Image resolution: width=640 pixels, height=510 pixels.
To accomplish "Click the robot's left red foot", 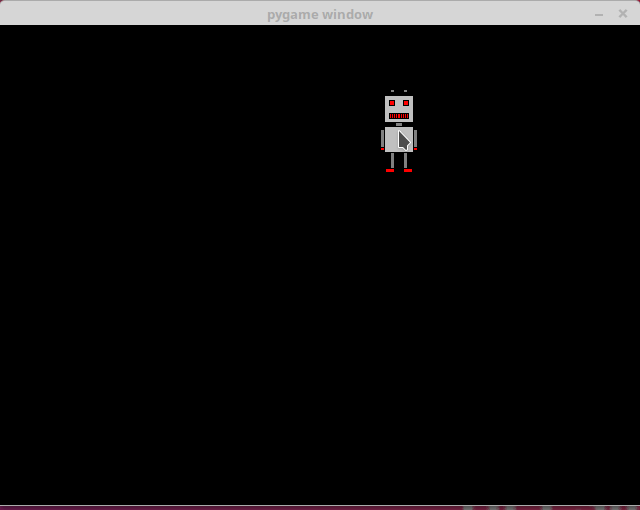I will click(390, 170).
